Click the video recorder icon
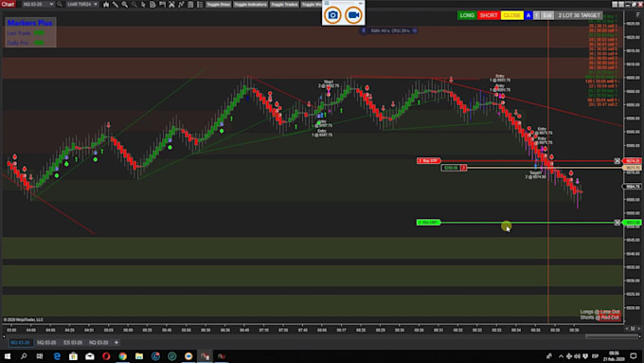644x363 pixels. [x=353, y=15]
